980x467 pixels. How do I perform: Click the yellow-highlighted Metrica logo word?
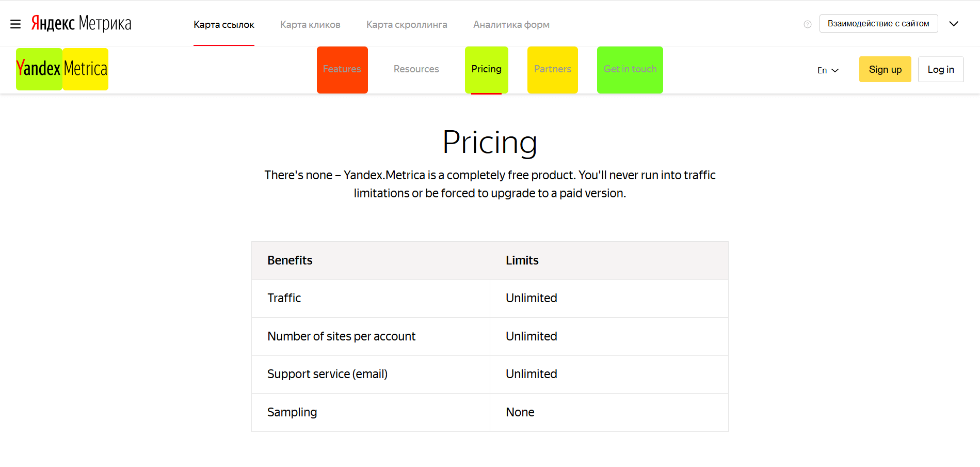tap(86, 69)
